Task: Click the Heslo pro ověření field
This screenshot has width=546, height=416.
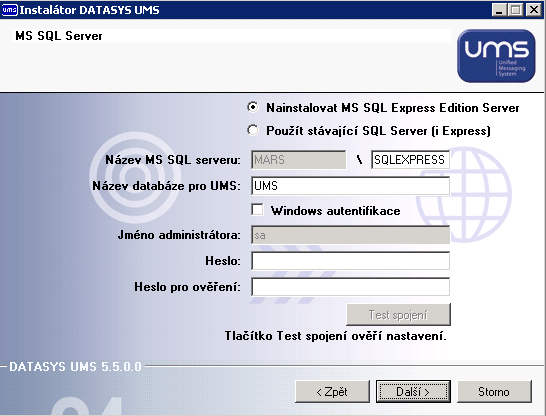Action: tap(350, 287)
